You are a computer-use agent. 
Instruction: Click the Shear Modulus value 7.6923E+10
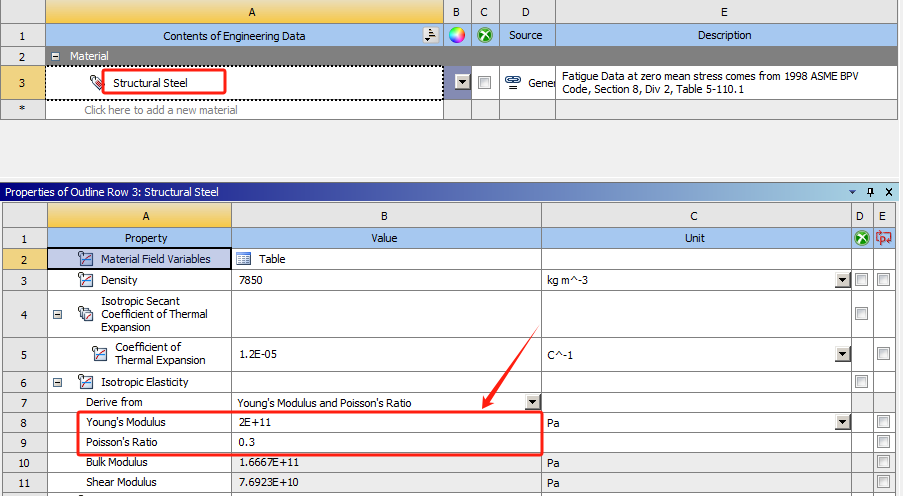coord(268,482)
